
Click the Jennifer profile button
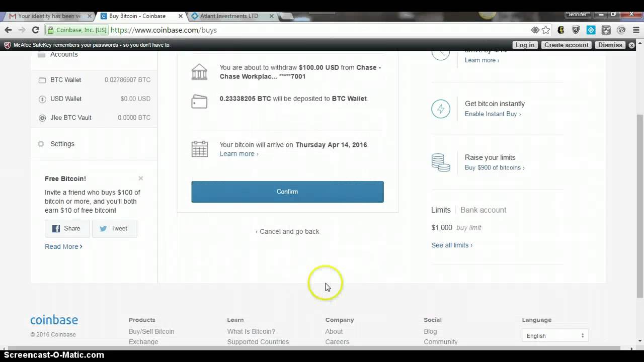(x=577, y=15)
